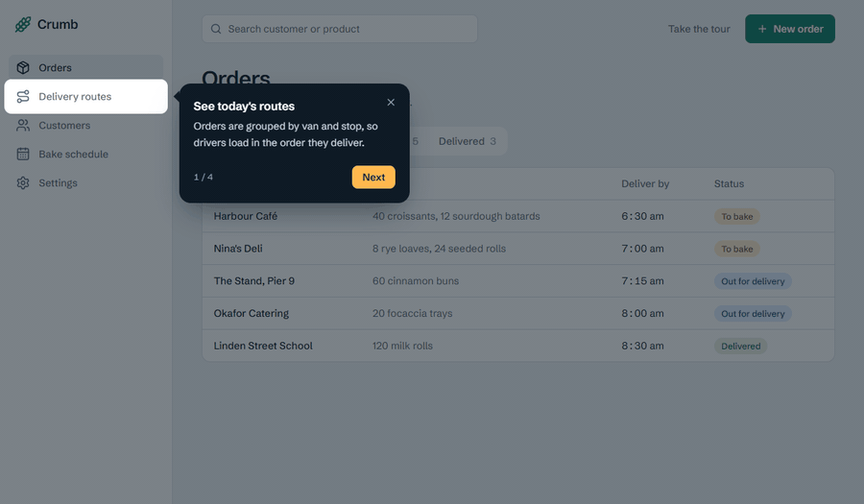The image size is (864, 504).
Task: Select The Stand, Pier 9 row name
Action: pos(254,281)
